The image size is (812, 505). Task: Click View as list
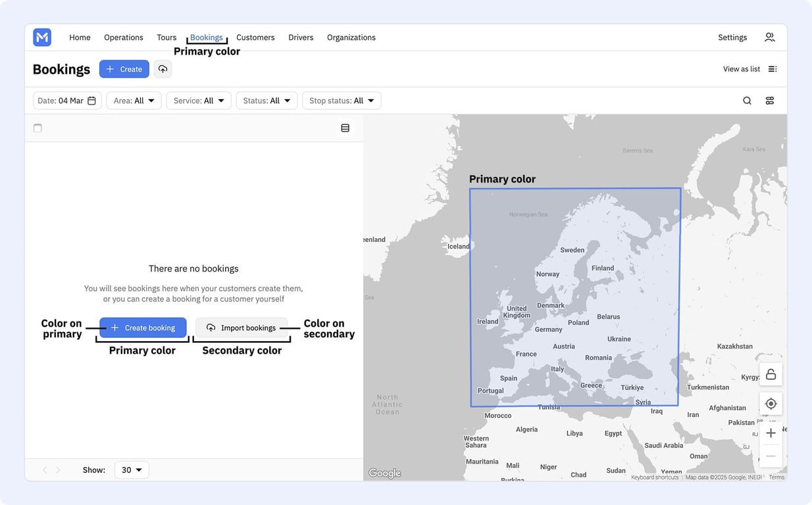point(741,69)
